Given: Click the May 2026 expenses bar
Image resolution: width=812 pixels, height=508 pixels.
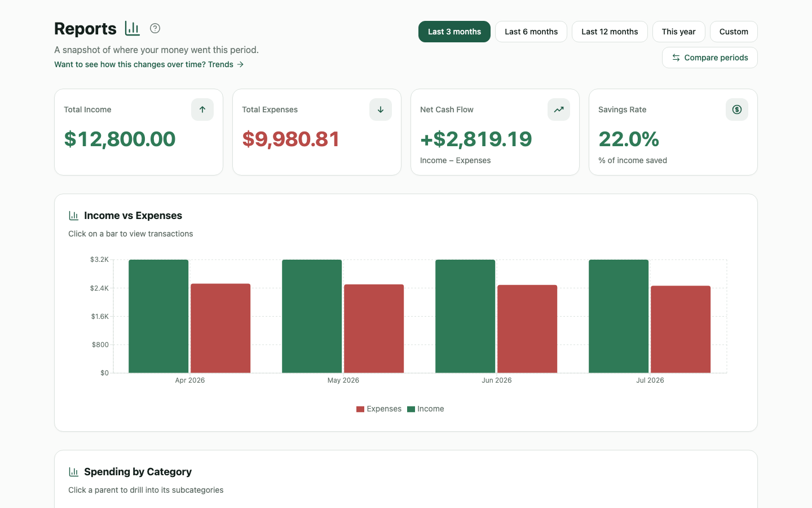Looking at the screenshot, I should coord(374,329).
